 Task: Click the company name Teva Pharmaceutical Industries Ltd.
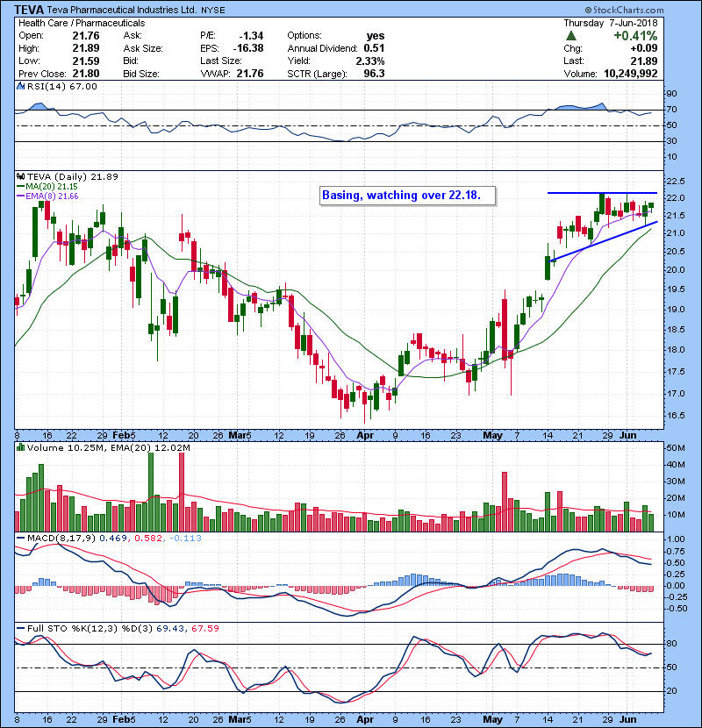click(x=122, y=10)
